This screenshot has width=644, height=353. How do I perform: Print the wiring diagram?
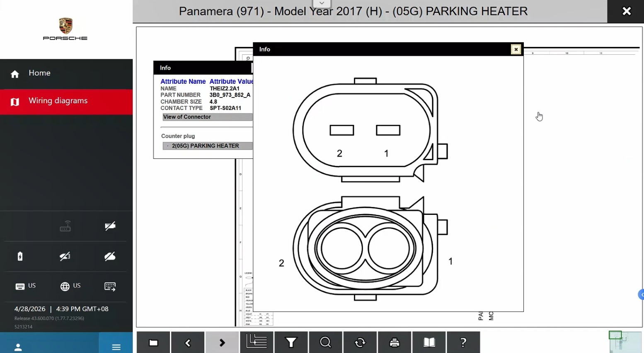[x=395, y=343]
